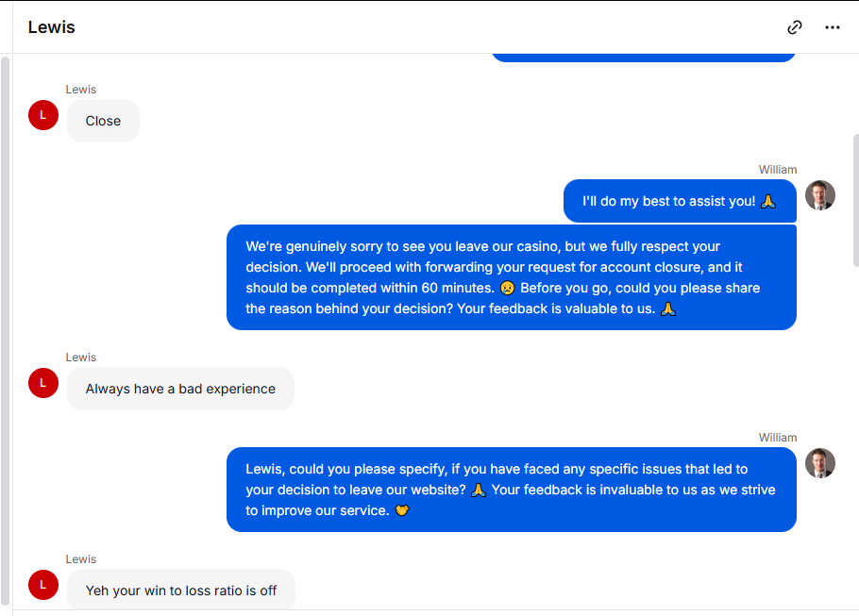Open William's profile photo near the second reply
859x616 pixels.
(x=820, y=462)
